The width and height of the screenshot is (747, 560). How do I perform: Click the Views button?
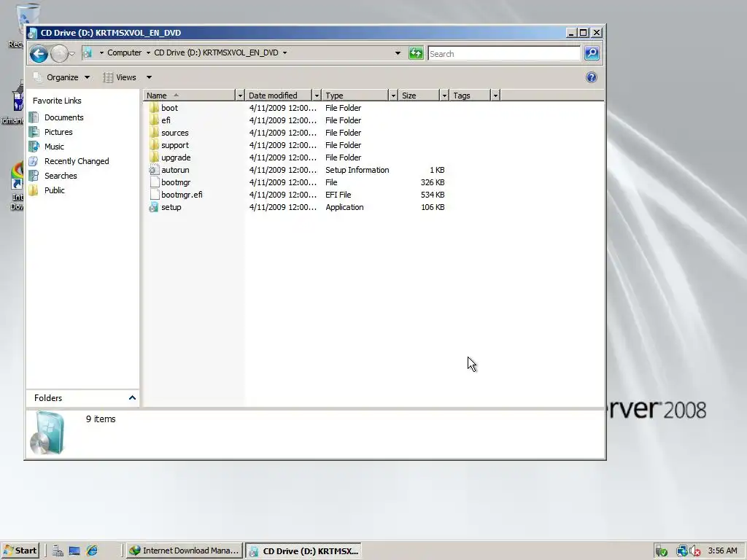click(120, 77)
